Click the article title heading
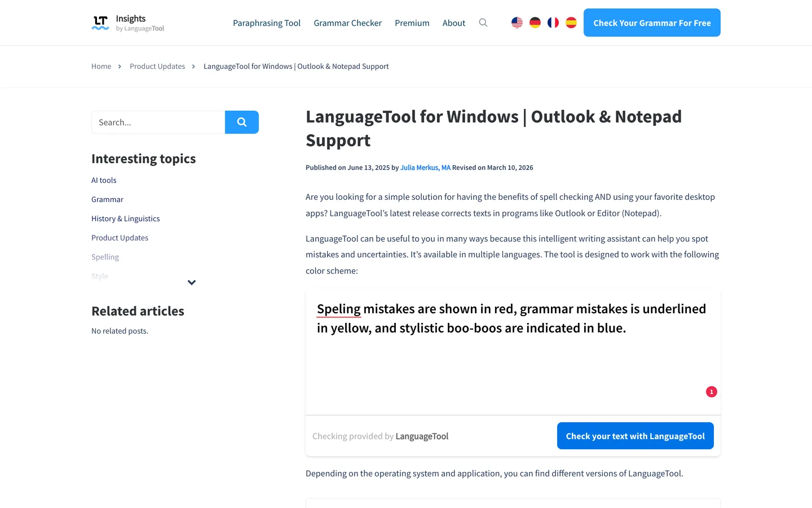The image size is (812, 508). coord(493,128)
